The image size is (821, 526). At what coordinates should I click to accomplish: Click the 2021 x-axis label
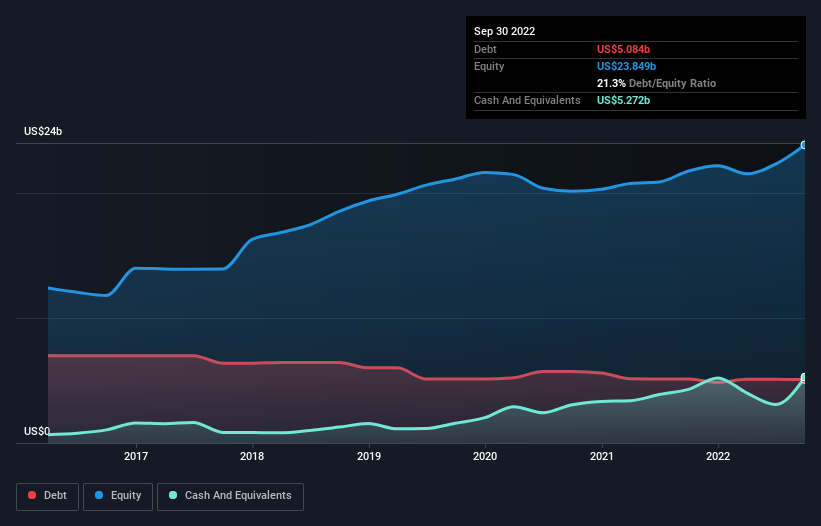pyautogui.click(x=602, y=456)
